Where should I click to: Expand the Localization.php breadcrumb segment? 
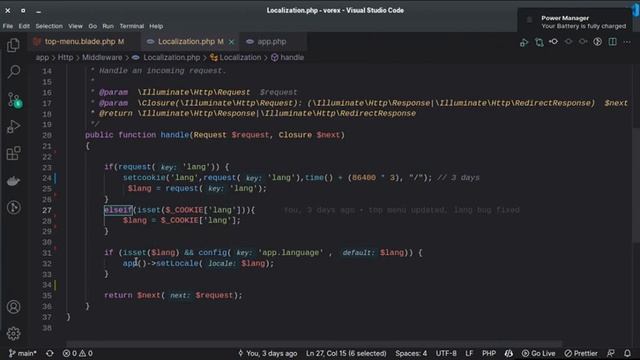coord(166,58)
